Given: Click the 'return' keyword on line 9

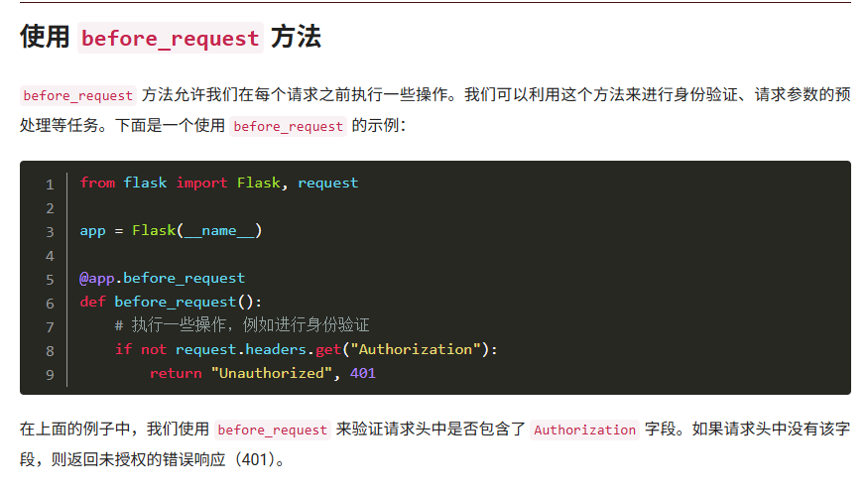Looking at the screenshot, I should point(175,373).
